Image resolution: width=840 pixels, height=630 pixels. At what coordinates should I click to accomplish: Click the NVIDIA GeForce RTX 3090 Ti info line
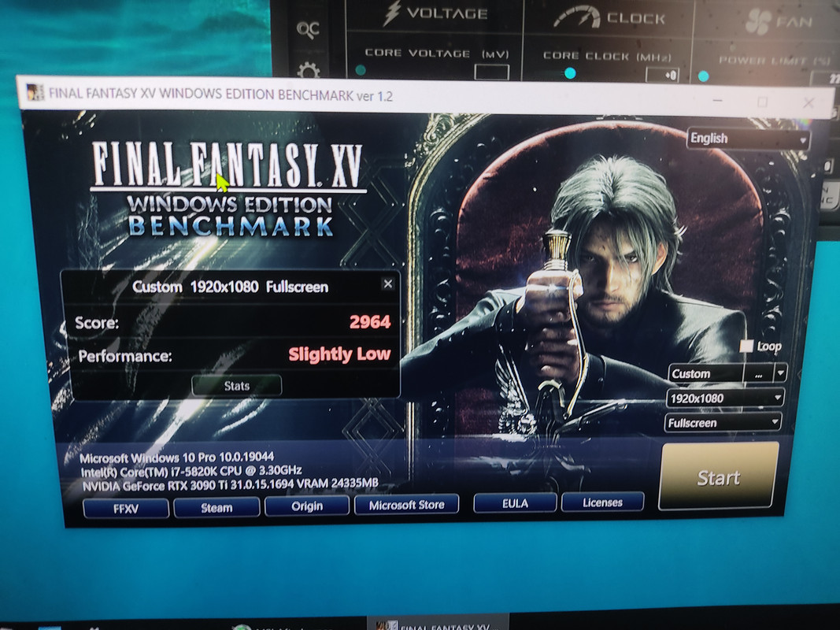[x=231, y=484]
